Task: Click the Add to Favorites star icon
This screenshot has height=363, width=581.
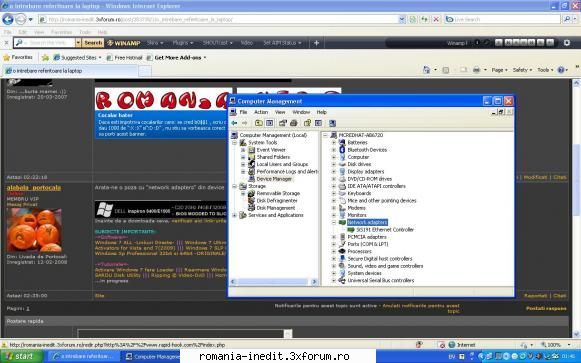Action: (45, 57)
